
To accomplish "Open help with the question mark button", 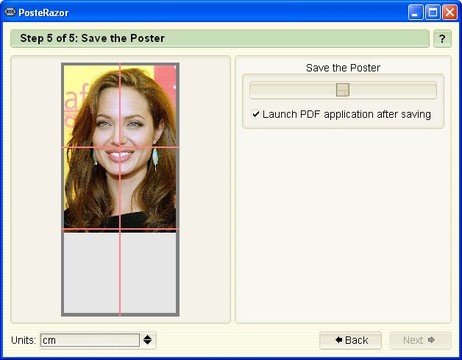I will 442,39.
